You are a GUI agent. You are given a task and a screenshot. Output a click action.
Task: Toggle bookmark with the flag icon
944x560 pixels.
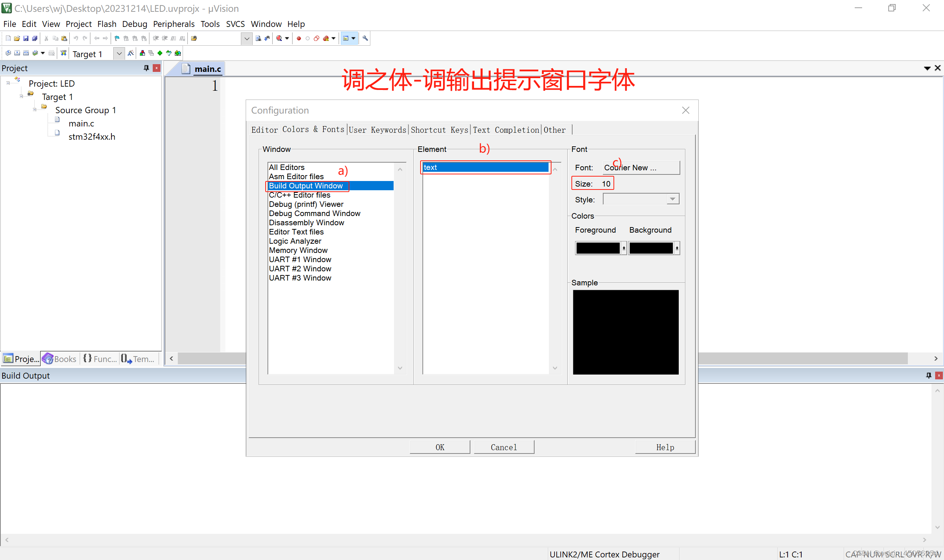tap(117, 38)
